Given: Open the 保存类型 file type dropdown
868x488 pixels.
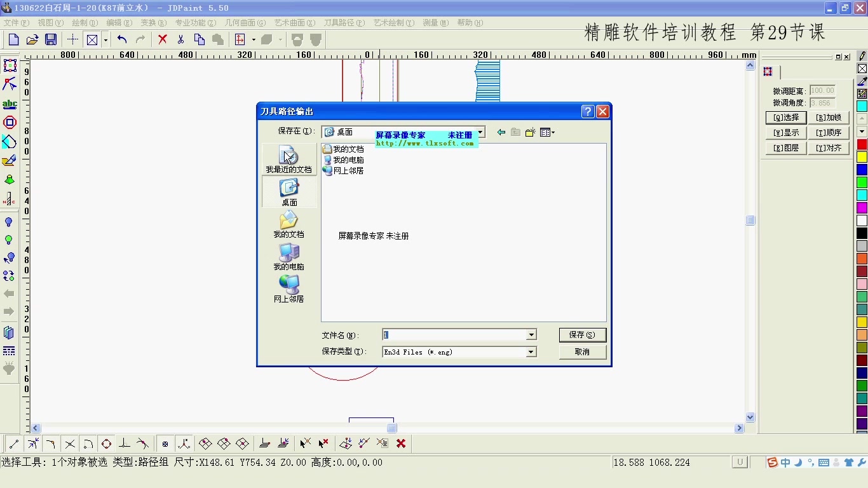Looking at the screenshot, I should pyautogui.click(x=531, y=351).
